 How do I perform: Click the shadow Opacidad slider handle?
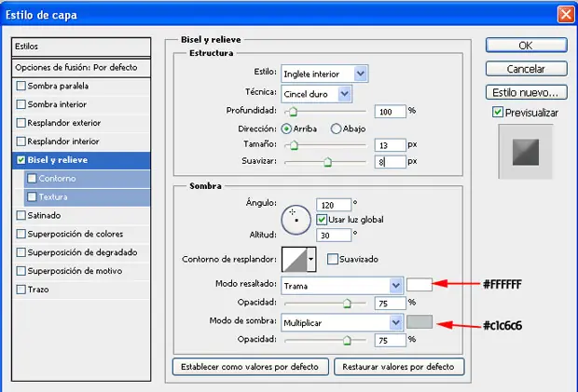coord(347,340)
